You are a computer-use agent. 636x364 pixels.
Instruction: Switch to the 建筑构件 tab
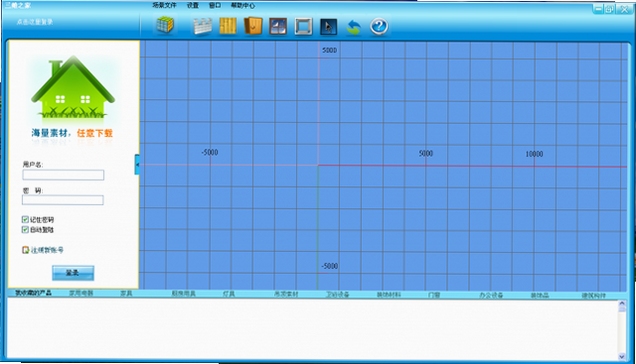(593, 296)
